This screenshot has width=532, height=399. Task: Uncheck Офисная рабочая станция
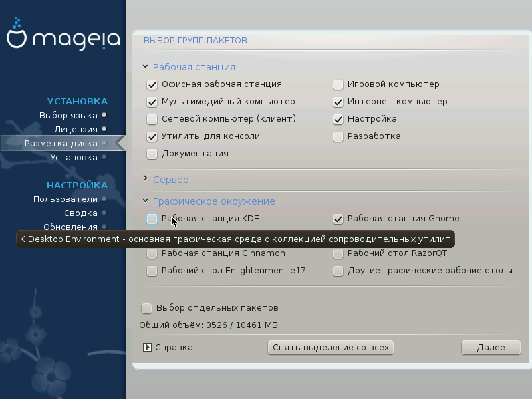152,84
